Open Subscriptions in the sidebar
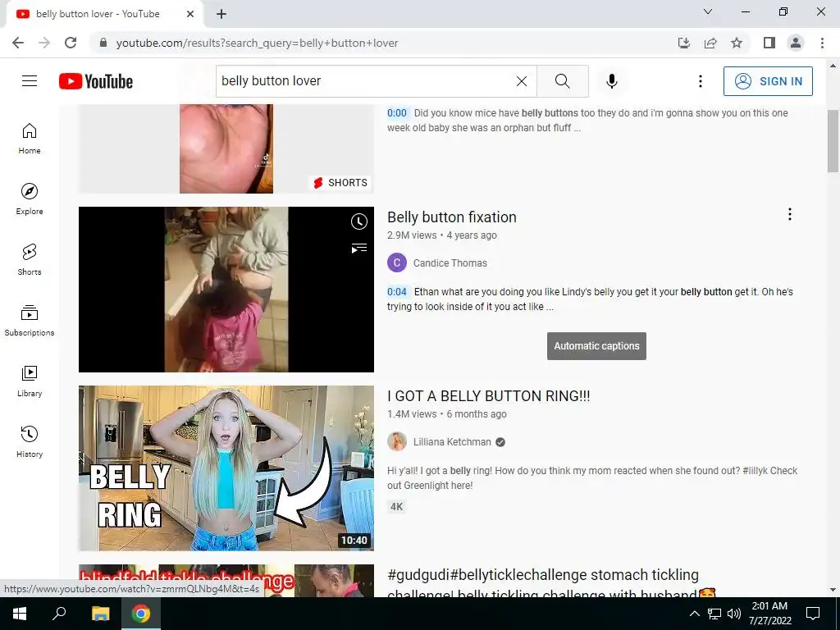840x630 pixels. click(30, 320)
